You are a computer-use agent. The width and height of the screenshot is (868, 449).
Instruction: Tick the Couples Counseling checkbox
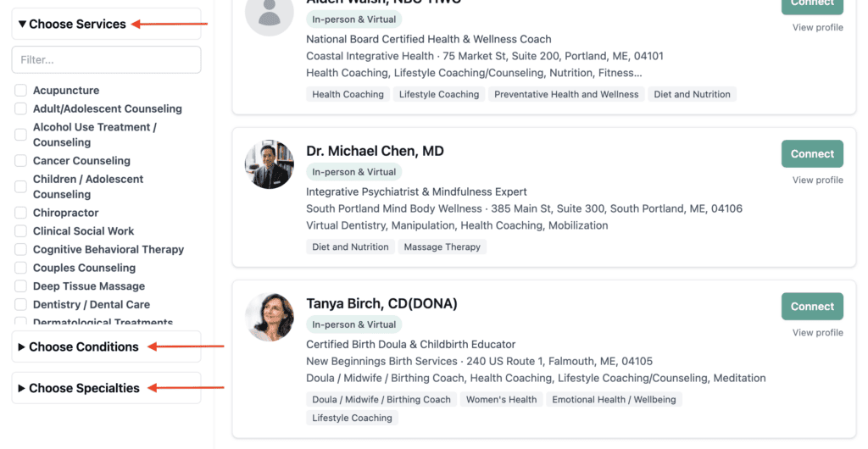(20, 269)
